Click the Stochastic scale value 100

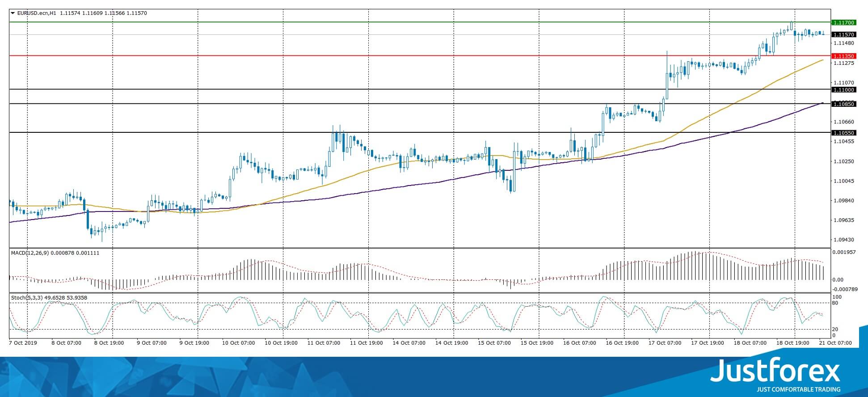coord(837,297)
